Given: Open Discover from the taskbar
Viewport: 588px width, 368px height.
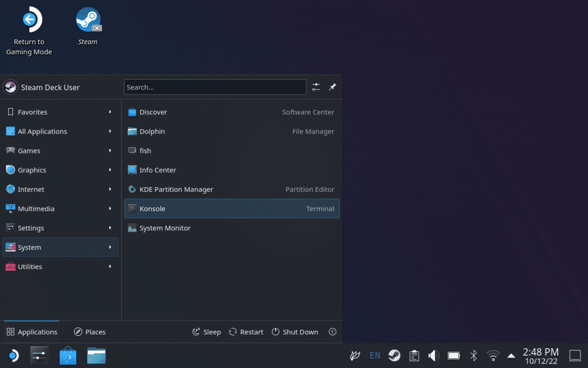Looking at the screenshot, I should tap(68, 355).
